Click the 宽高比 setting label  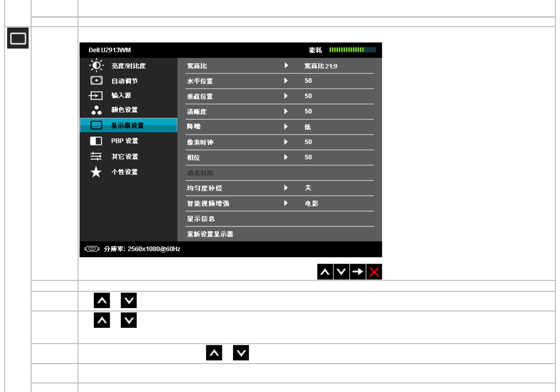[x=197, y=66]
